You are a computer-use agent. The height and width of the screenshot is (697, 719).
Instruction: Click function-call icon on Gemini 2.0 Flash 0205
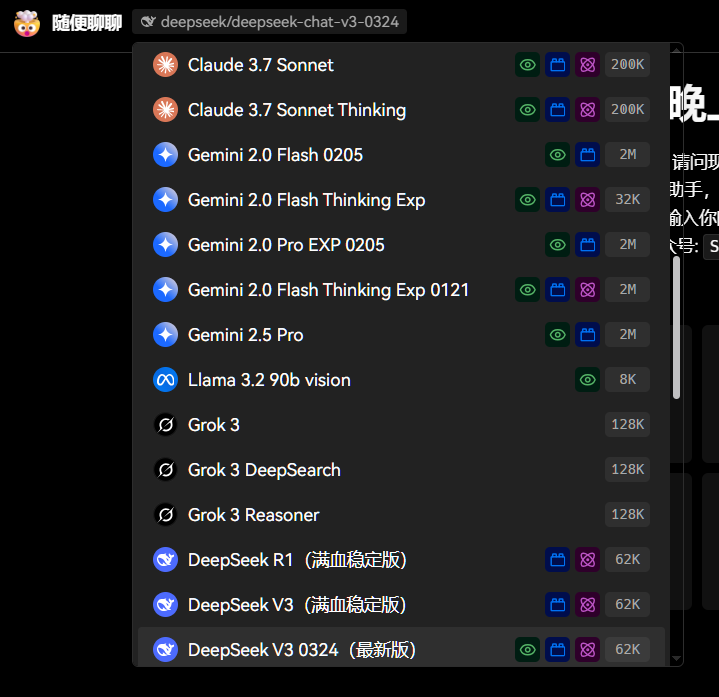click(587, 155)
